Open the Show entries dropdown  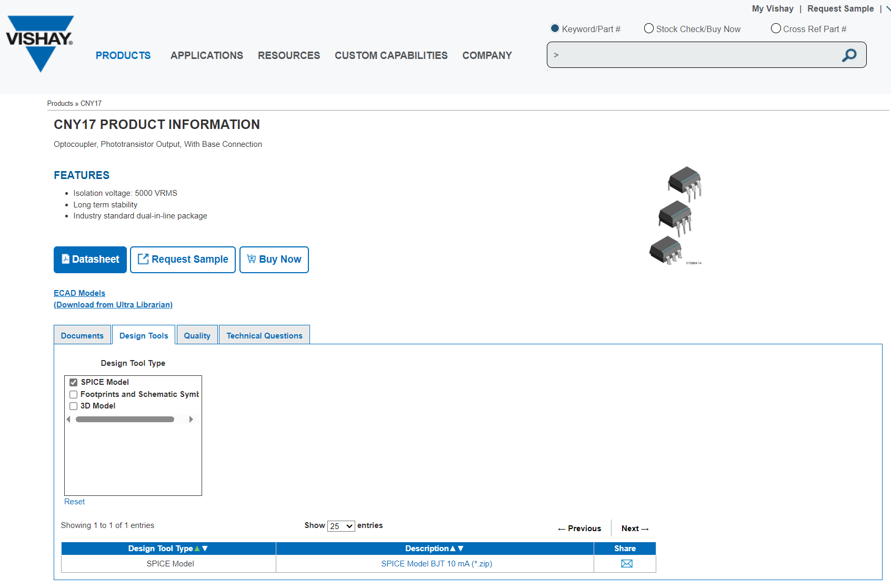click(341, 526)
